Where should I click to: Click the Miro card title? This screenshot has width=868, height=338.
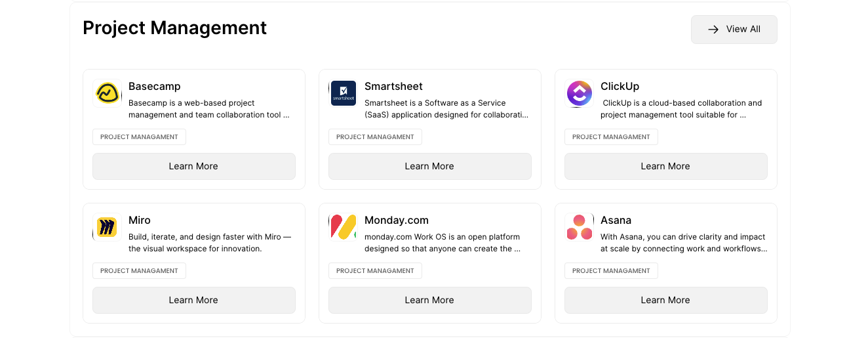coord(140,221)
